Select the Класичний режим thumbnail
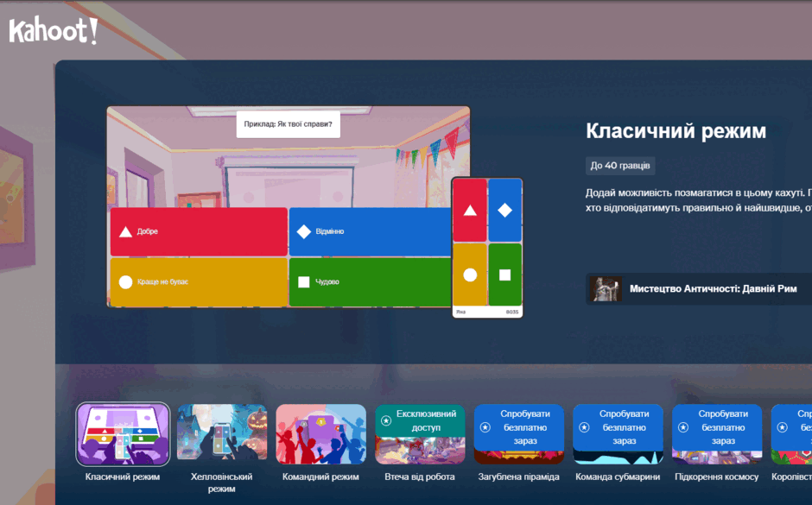This screenshot has height=505, width=812. [x=123, y=434]
